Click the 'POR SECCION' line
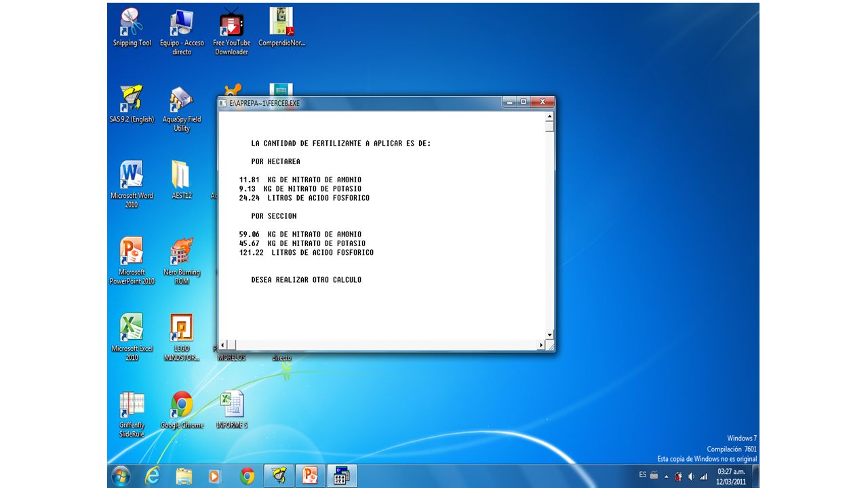 274,216
